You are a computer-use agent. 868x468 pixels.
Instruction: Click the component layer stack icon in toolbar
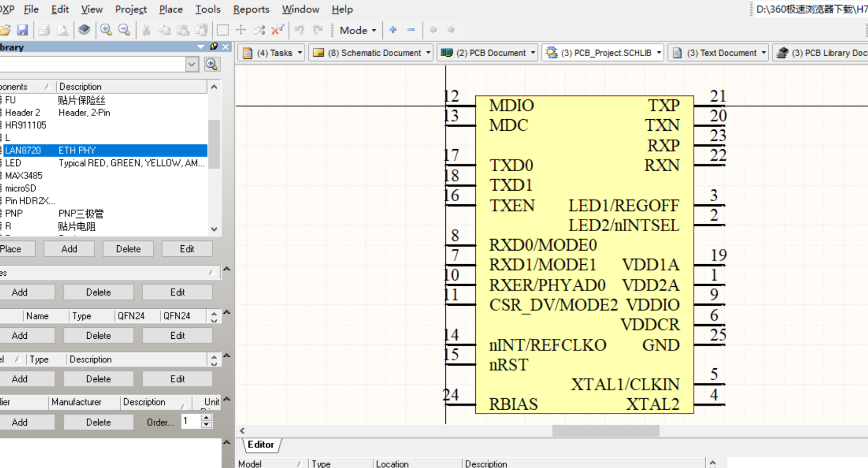[x=84, y=30]
